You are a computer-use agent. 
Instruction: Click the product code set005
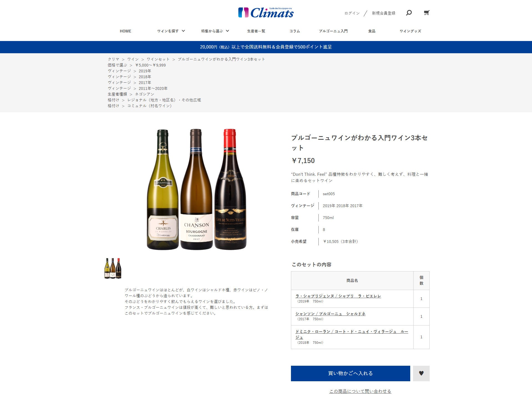click(x=329, y=194)
